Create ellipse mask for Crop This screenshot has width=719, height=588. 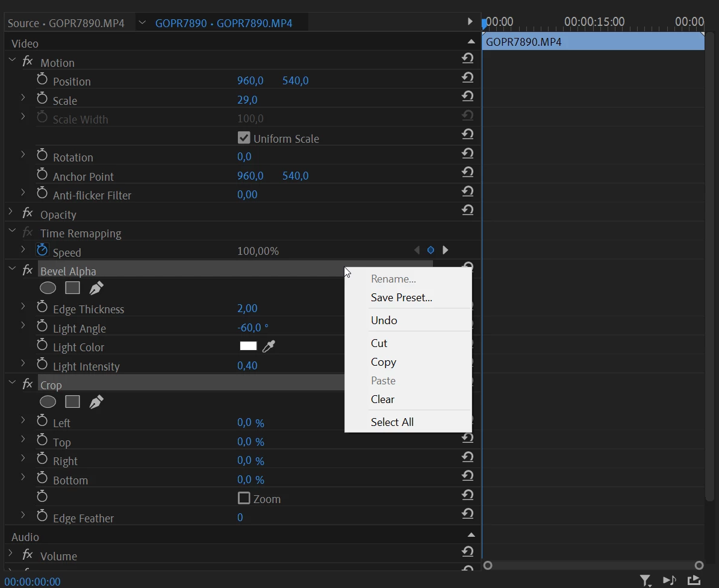(48, 402)
